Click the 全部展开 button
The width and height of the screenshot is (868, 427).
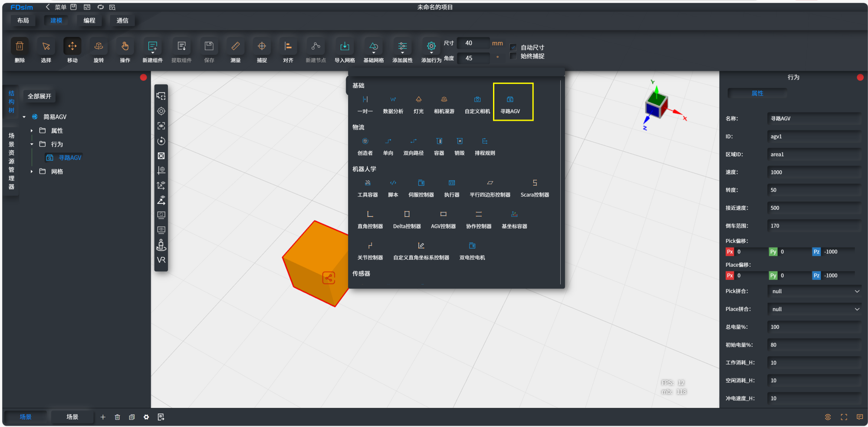(39, 96)
